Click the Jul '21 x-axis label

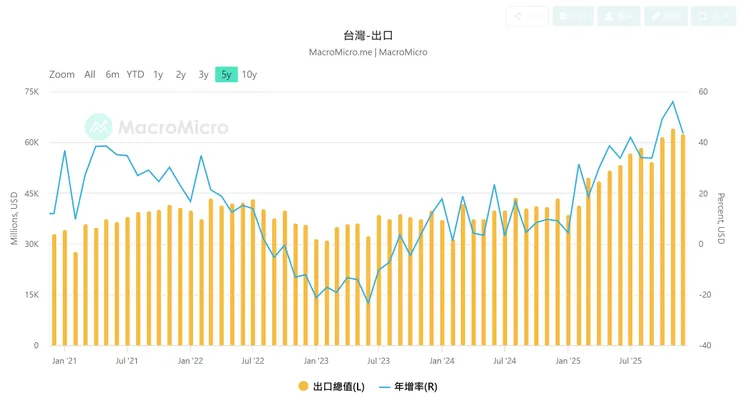click(127, 361)
